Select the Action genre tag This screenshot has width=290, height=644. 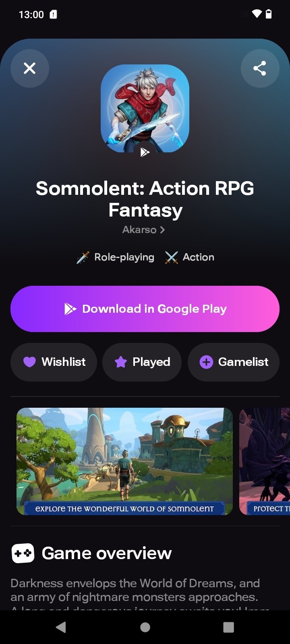pos(190,257)
